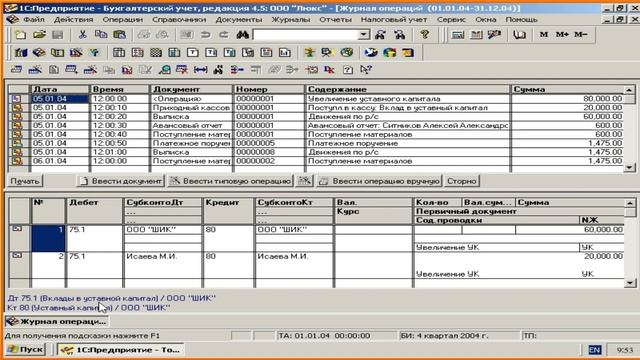Image resolution: width=640 pixels, height=360 pixels.
Task: Click the M+ memory add button
Action: 562,35
